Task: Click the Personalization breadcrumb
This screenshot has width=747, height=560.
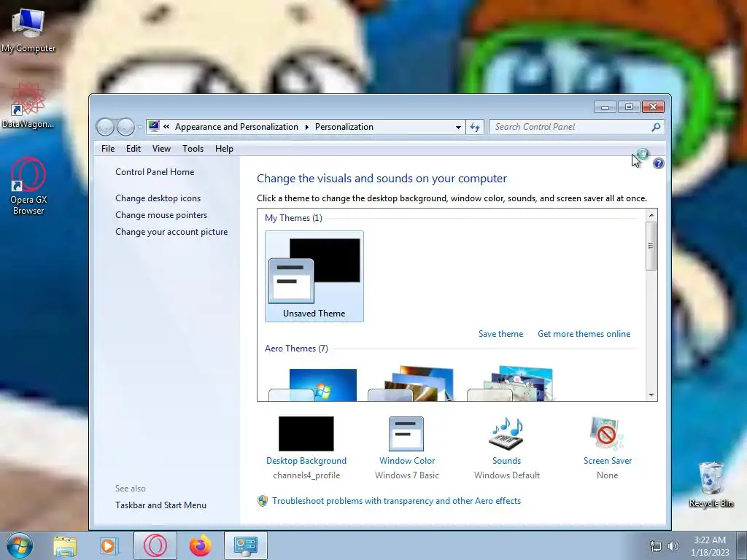Action: (x=344, y=127)
